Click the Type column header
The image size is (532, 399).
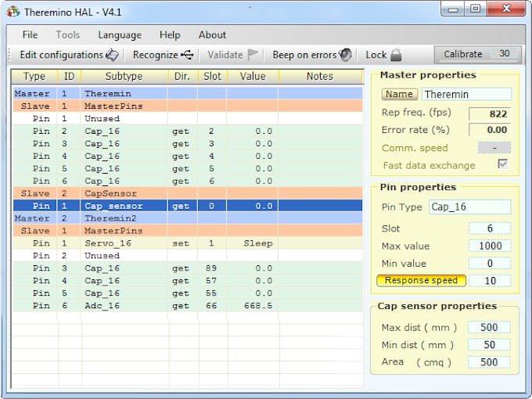[34, 77]
